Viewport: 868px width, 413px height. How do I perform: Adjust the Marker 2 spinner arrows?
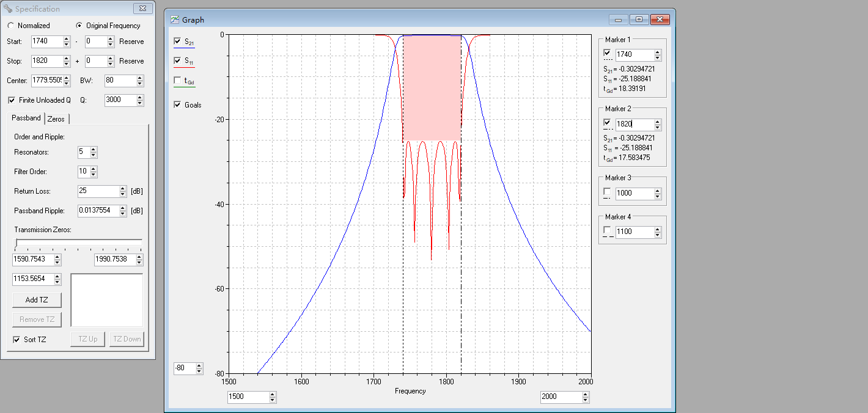coord(657,124)
